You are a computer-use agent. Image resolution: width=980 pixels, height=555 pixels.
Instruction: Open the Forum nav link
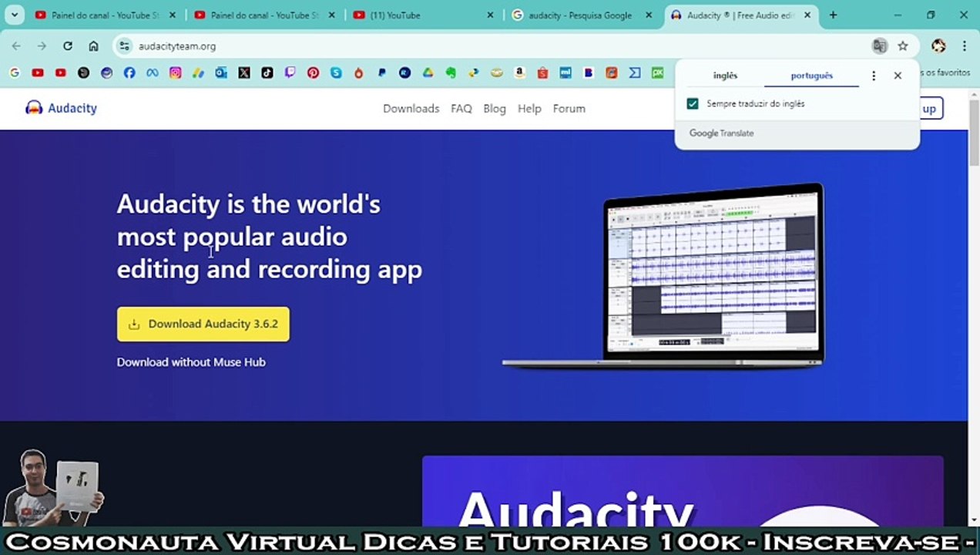[569, 109]
